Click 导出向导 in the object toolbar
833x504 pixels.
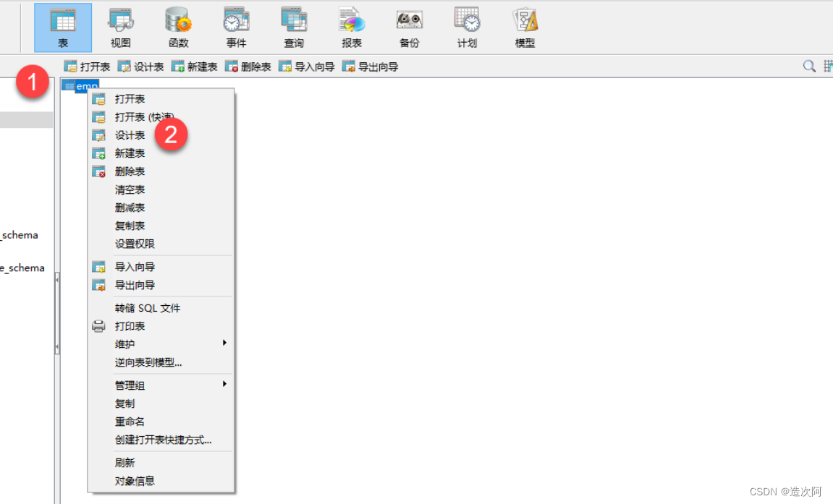(371, 67)
